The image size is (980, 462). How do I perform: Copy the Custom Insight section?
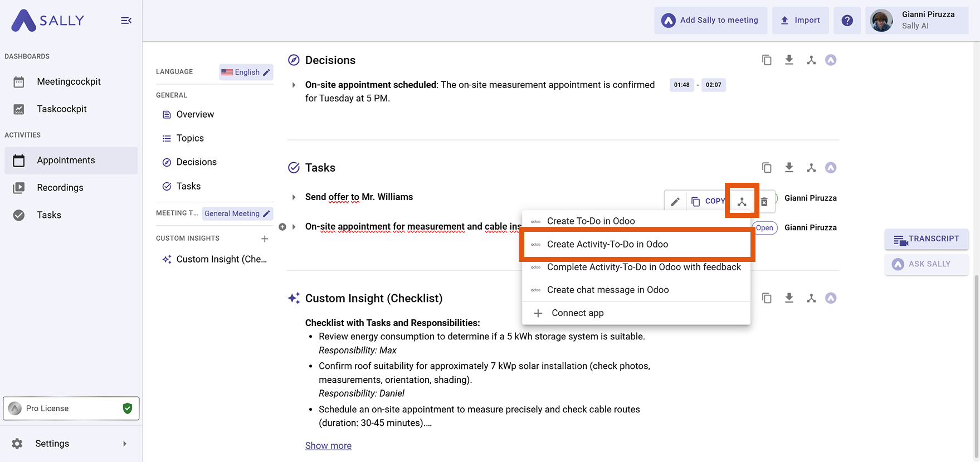[767, 298]
